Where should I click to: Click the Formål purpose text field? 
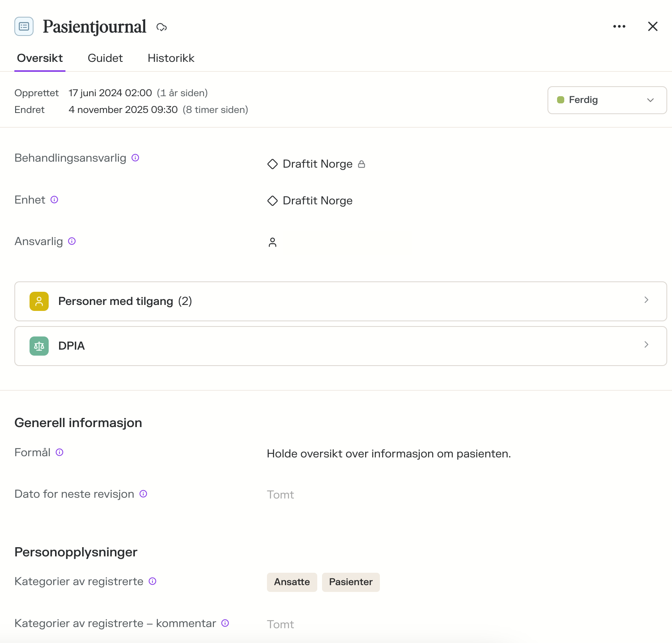pos(388,454)
